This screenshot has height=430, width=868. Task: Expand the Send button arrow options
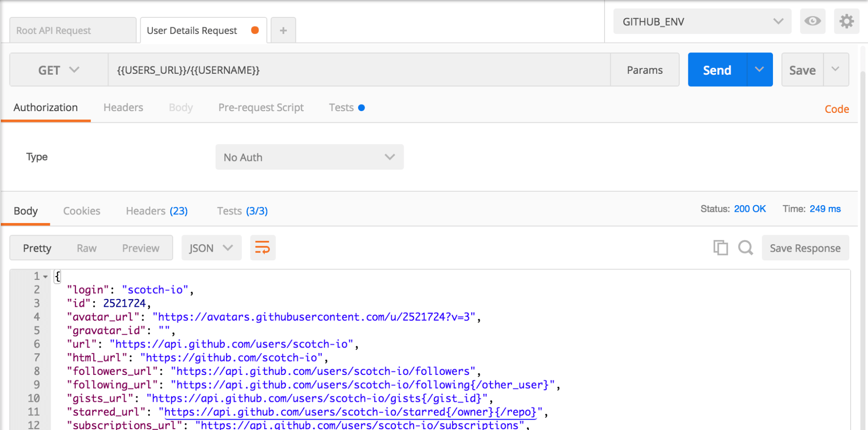pos(759,69)
